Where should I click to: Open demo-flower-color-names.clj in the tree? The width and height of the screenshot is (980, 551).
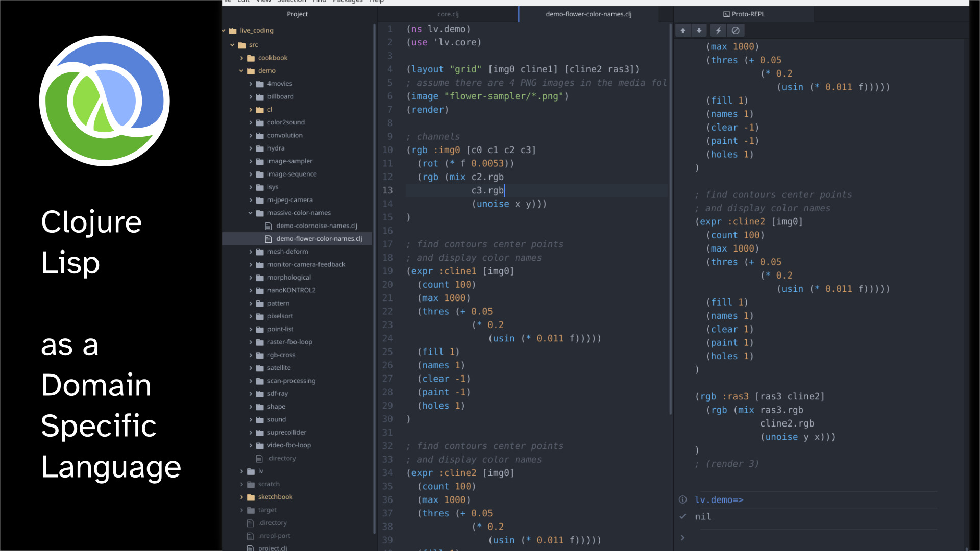click(x=318, y=239)
